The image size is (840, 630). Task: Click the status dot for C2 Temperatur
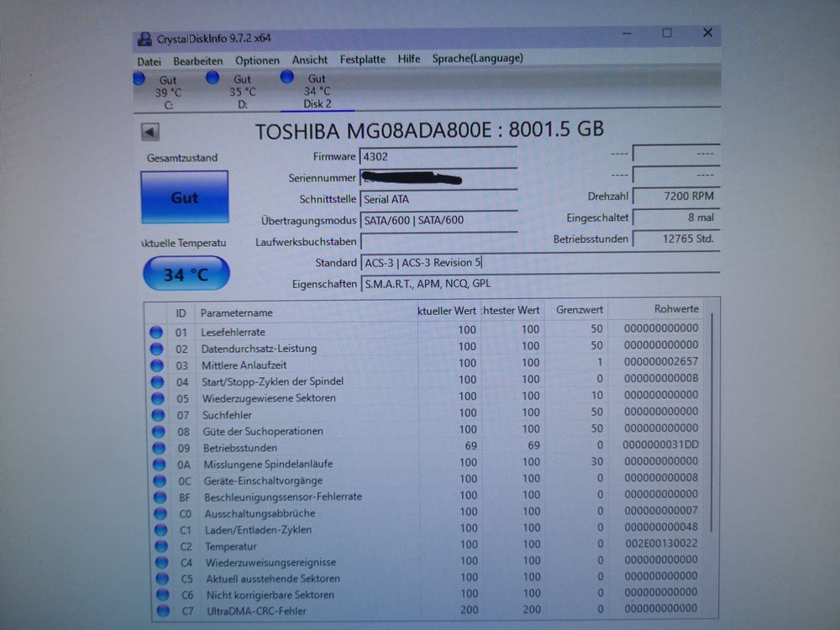pos(161,547)
